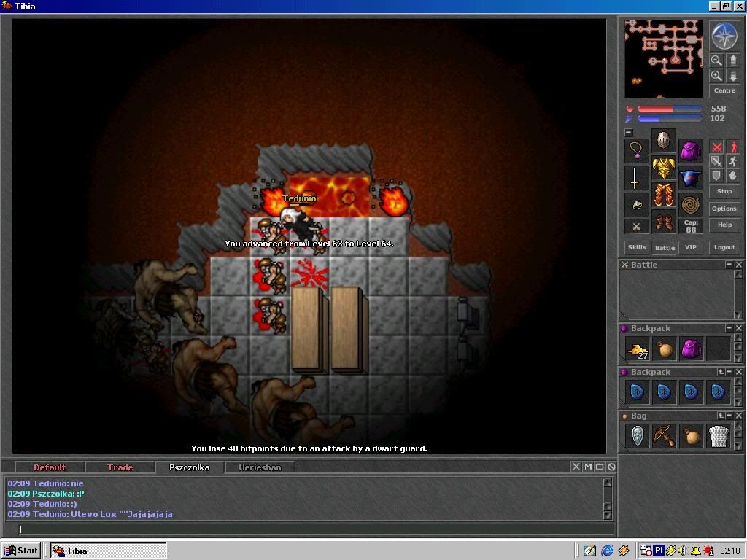Minimize the first Backpack container
747x560 pixels.
(x=729, y=328)
